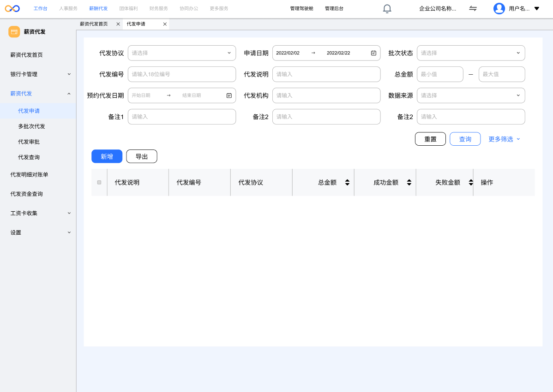Click the 重置 button
The image size is (553, 392).
pyautogui.click(x=430, y=139)
